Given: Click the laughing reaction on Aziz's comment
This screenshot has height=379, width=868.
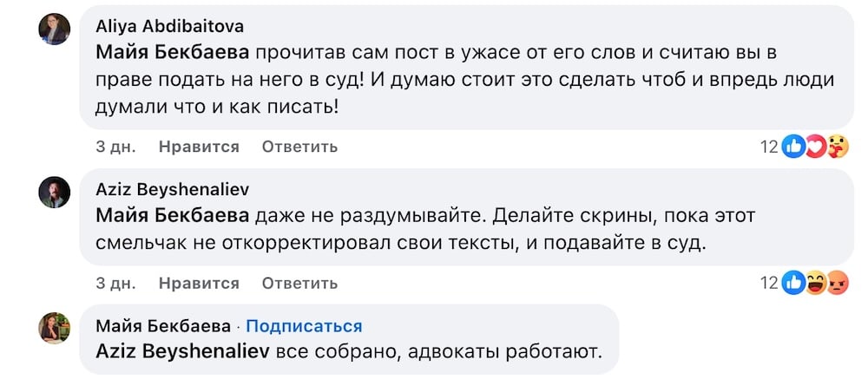Looking at the screenshot, I should click(815, 284).
